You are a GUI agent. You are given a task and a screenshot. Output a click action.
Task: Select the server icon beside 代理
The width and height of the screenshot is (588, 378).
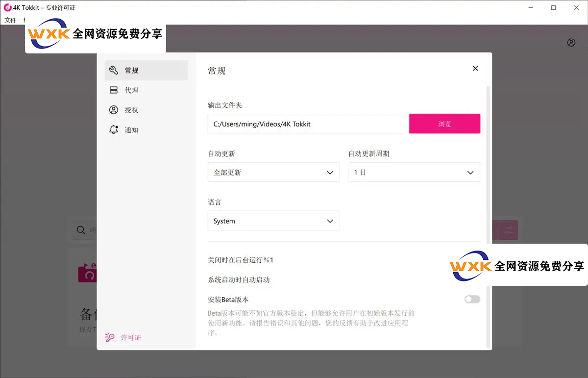(114, 90)
